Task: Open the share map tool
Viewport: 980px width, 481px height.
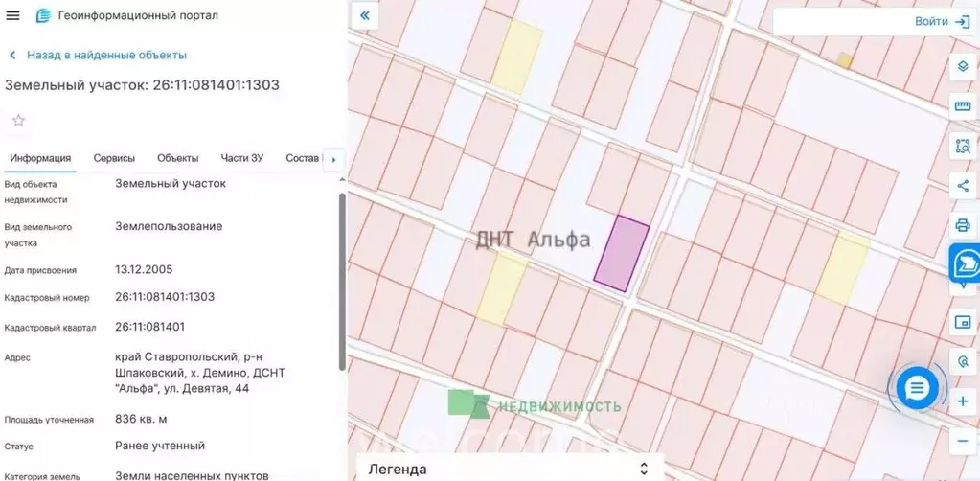Action: point(963,186)
